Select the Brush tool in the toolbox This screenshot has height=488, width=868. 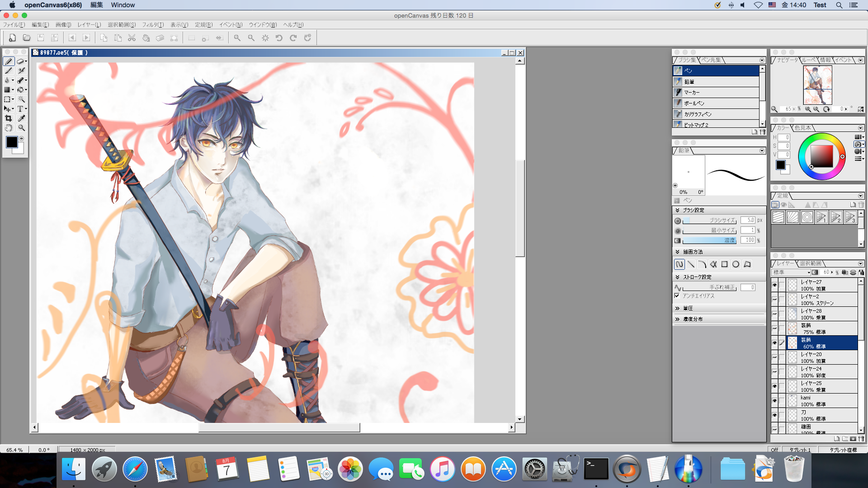click(8, 71)
